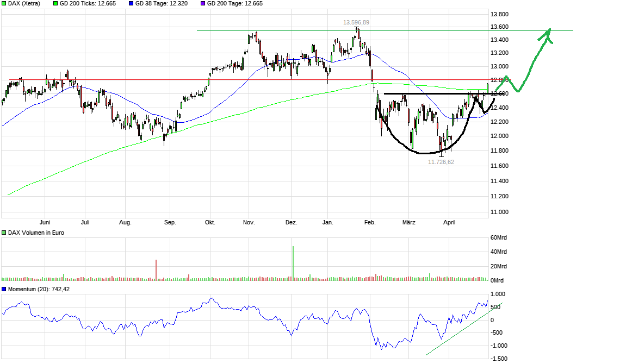Viewport: 626px width, 364px height.
Task: Click the 12.200 price axis label
Action: (x=499, y=122)
